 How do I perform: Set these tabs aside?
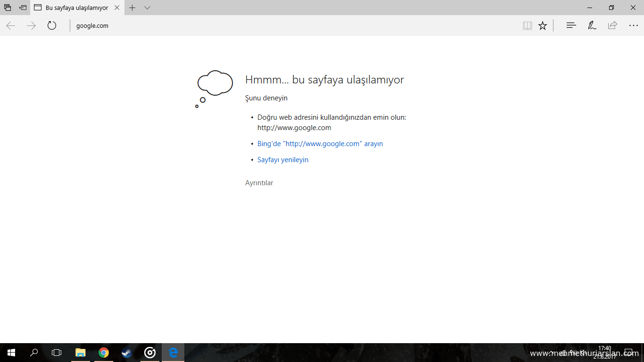coord(23,8)
